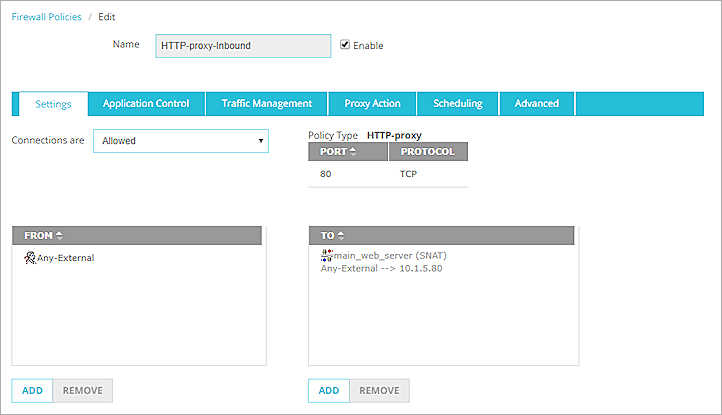Go to the Proxy Action tab
Image resolution: width=722 pixels, height=415 pixels.
tap(372, 104)
